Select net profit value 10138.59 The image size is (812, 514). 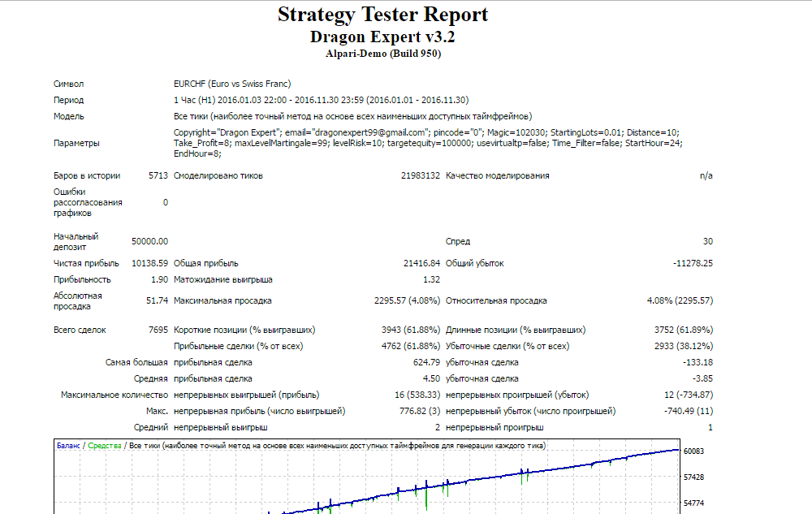[149, 263]
